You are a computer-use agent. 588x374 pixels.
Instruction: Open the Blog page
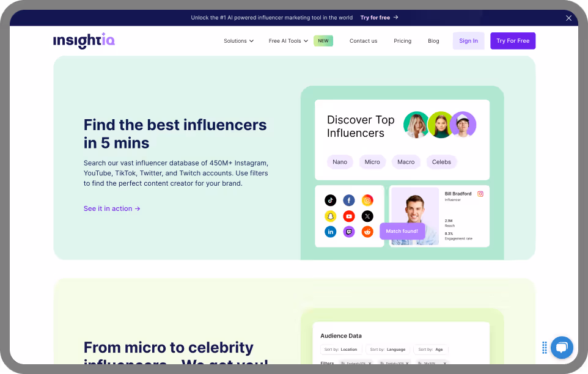(x=433, y=41)
